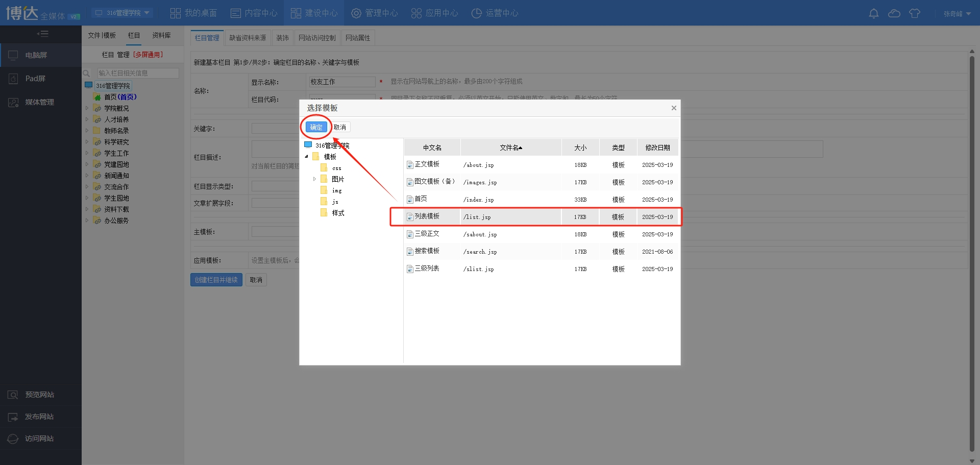Click 确定 in the template dialog
The height and width of the screenshot is (465, 980).
coord(316,127)
